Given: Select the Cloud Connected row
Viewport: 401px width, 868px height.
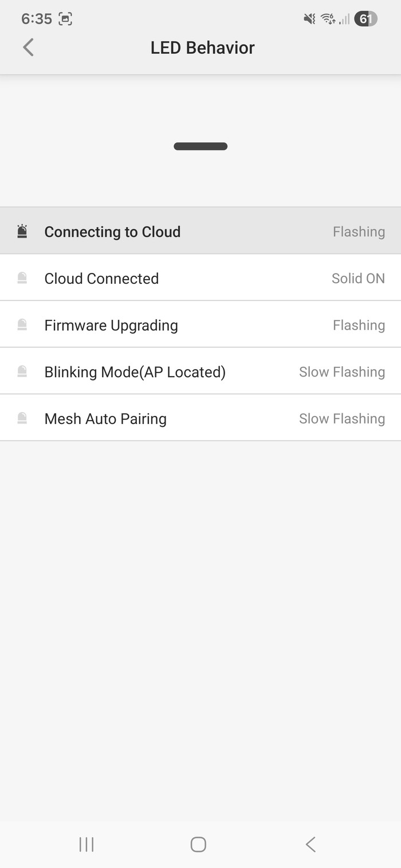Looking at the screenshot, I should pyautogui.click(x=200, y=278).
